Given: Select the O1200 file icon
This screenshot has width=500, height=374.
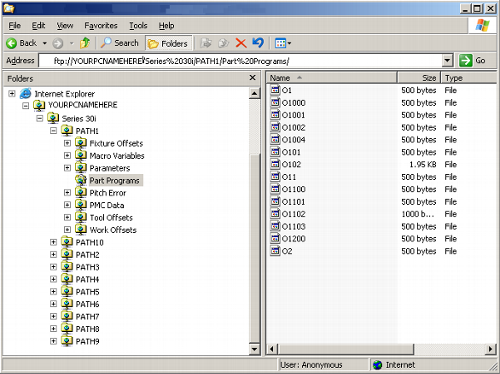Looking at the screenshot, I should pos(275,239).
